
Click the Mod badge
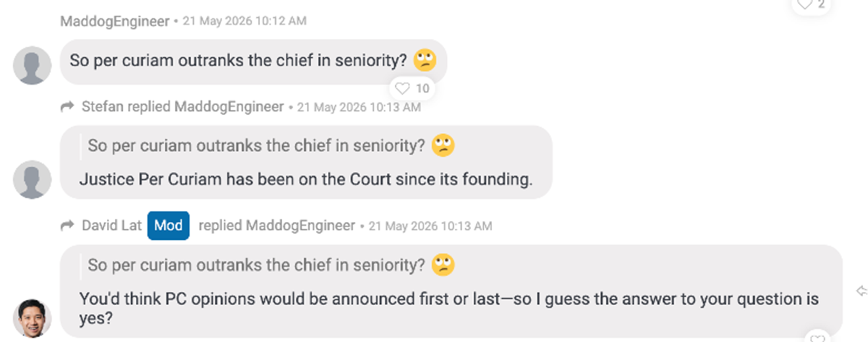[169, 226]
